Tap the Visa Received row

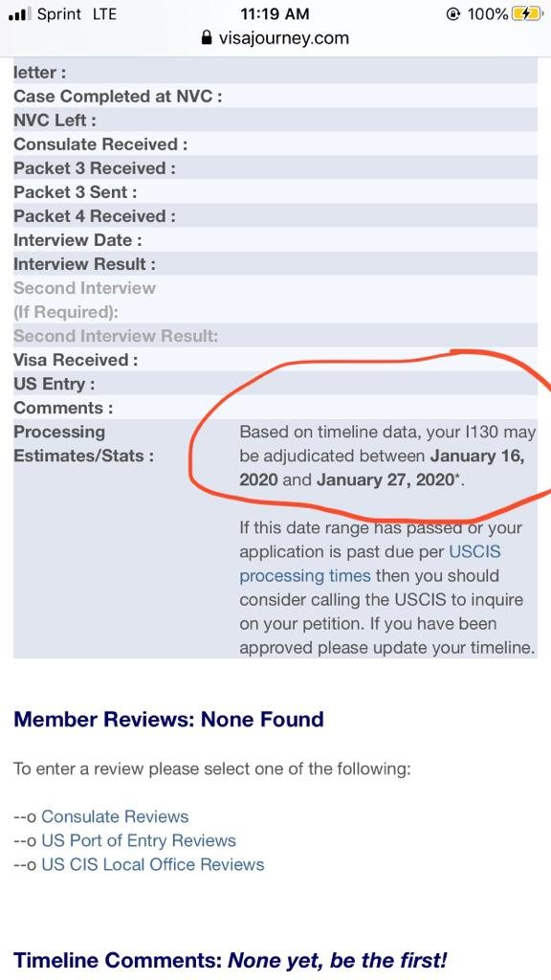275,360
